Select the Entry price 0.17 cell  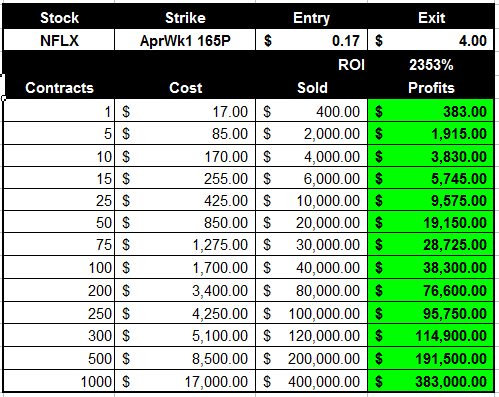[x=311, y=40]
